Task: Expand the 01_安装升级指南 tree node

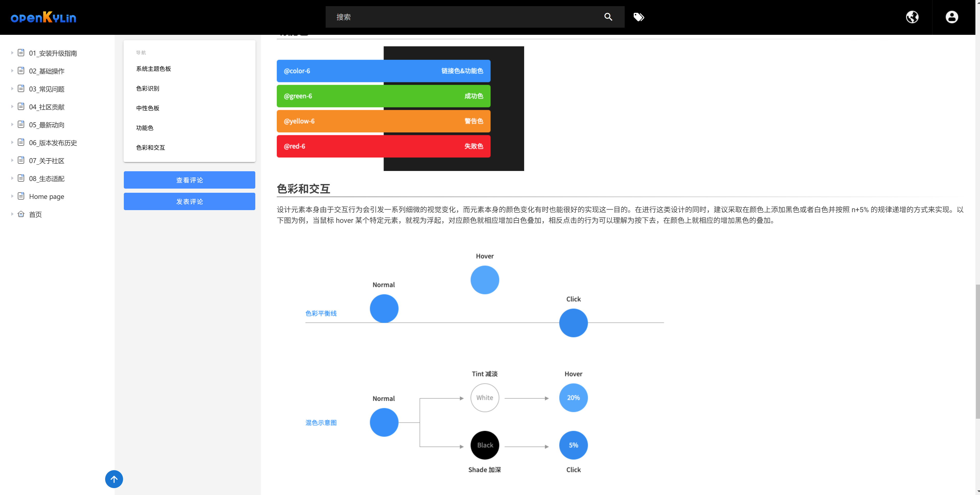Action: [x=12, y=53]
